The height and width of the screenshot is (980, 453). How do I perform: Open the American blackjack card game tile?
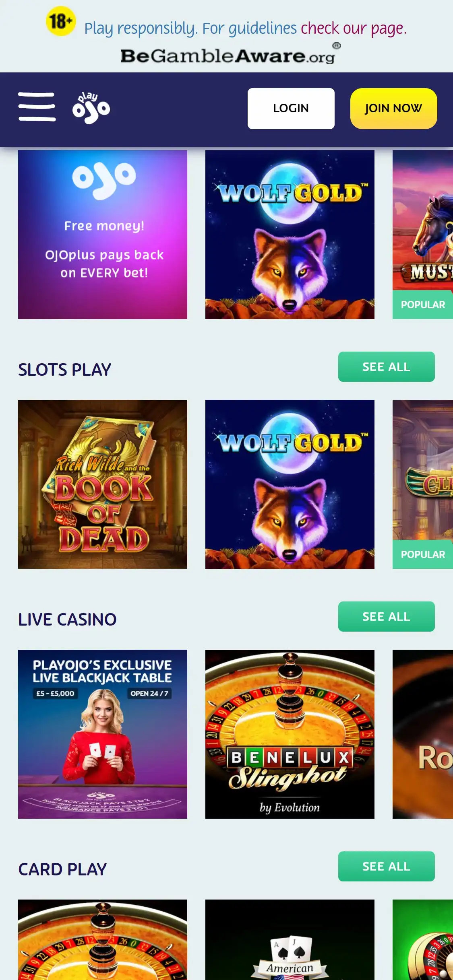click(x=290, y=940)
